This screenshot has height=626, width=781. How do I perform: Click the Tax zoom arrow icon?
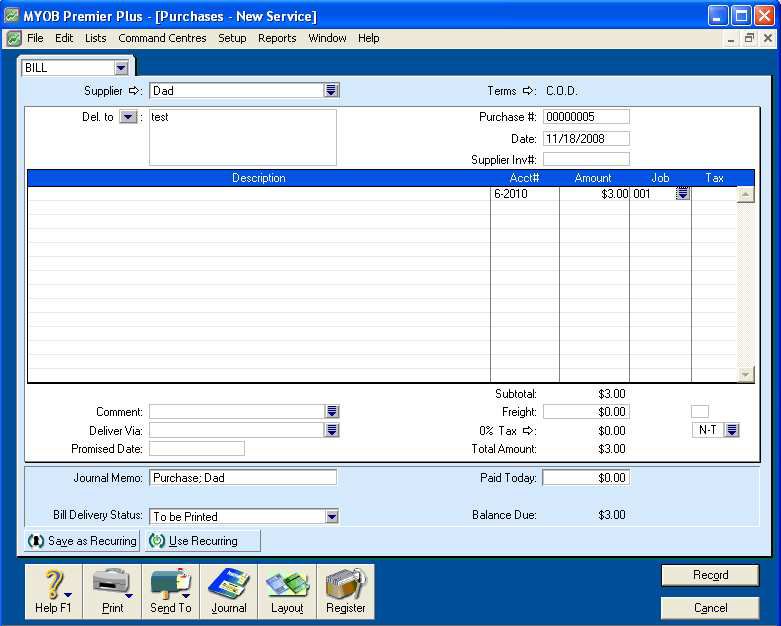[x=528, y=430]
